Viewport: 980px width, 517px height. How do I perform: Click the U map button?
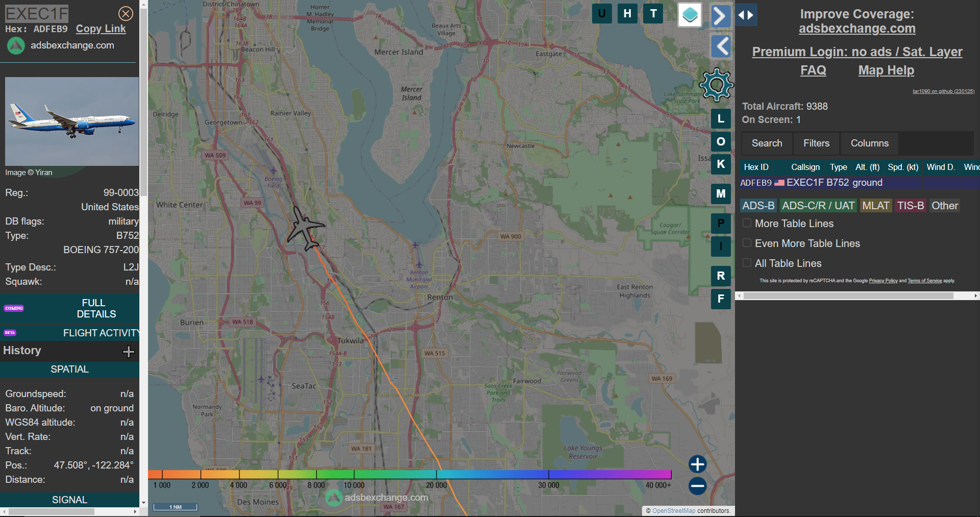coord(602,14)
